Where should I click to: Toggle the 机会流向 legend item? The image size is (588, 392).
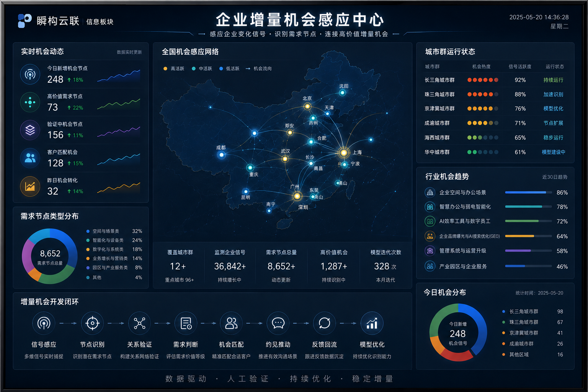[x=259, y=69]
